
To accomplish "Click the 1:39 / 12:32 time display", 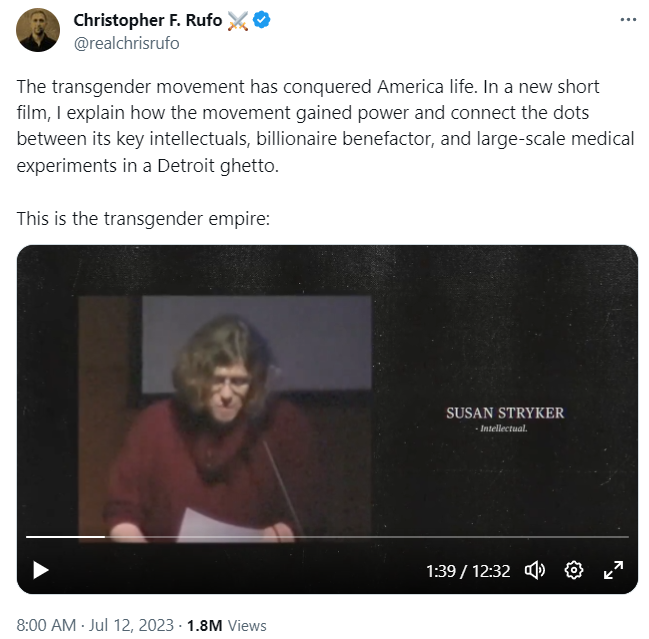I will pyautogui.click(x=468, y=571).
